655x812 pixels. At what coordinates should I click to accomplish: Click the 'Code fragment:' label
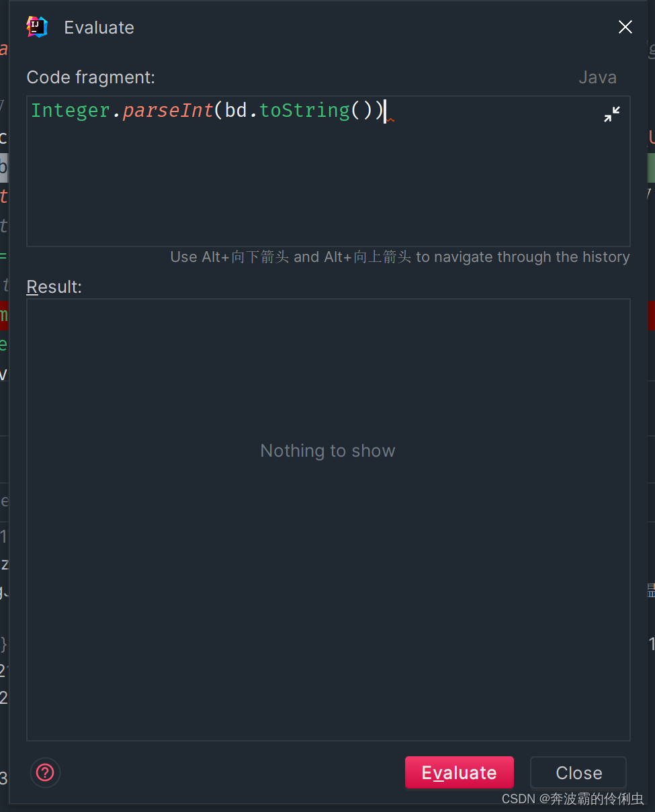coord(91,78)
